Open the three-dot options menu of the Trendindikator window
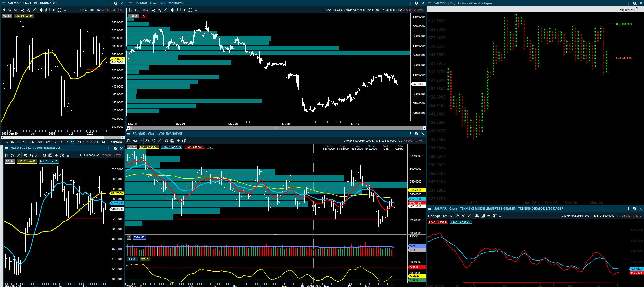The height and width of the screenshot is (287, 644). (x=629, y=209)
